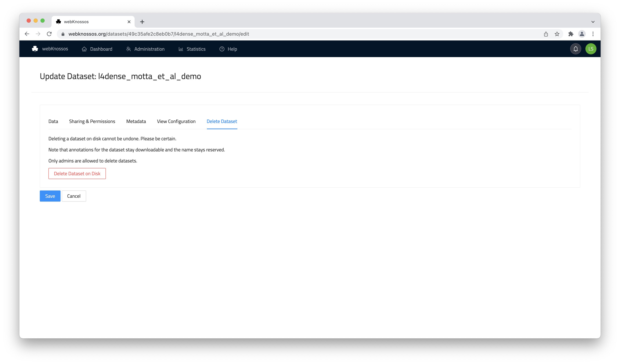Click the browser forward arrow

coord(38,34)
